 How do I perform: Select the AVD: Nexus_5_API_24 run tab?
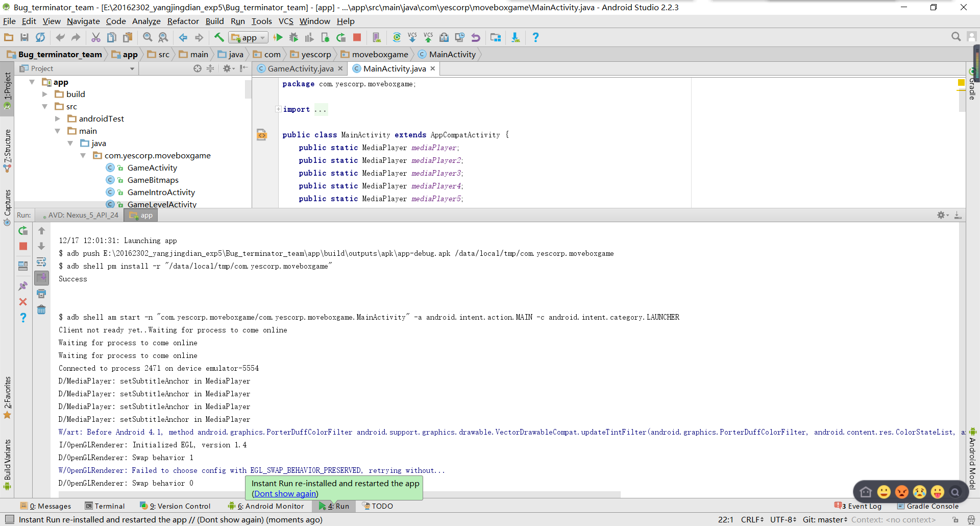80,215
